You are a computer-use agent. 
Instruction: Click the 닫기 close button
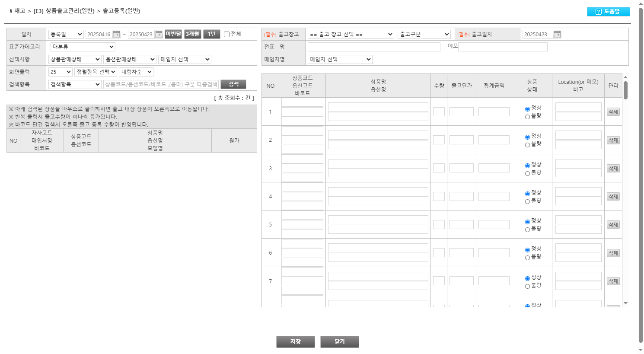coord(339,341)
